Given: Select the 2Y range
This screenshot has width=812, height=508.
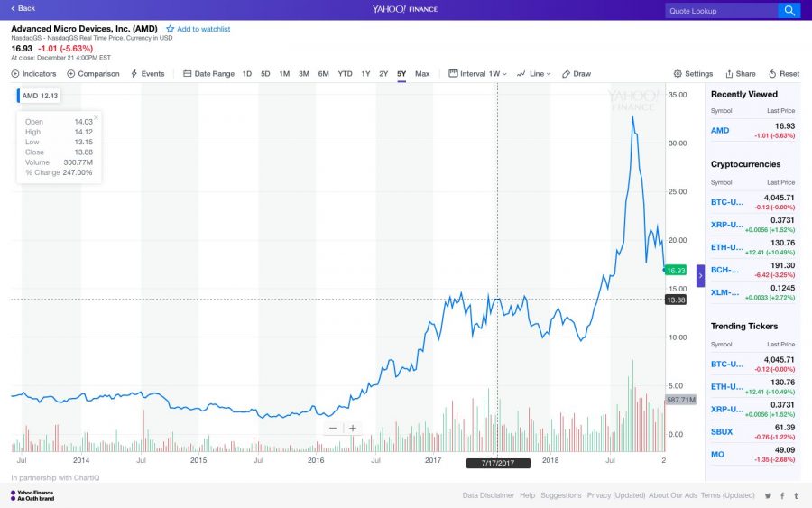Looking at the screenshot, I should pos(383,73).
